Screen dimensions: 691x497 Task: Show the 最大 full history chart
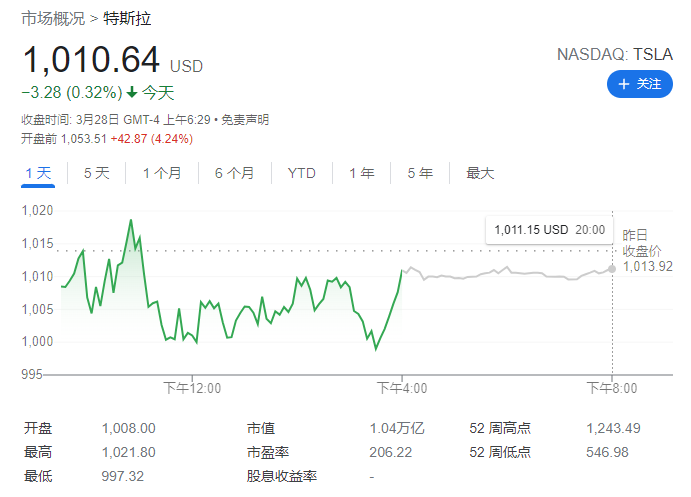pyautogui.click(x=480, y=173)
